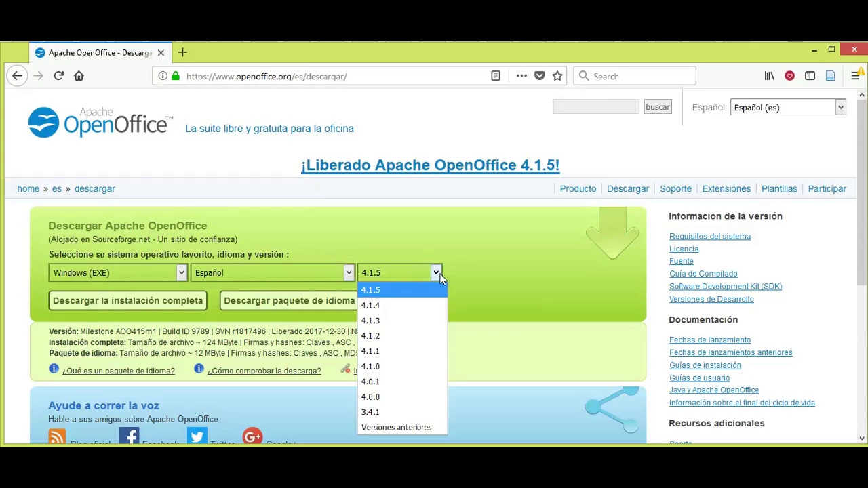Click the es breadcrumb link
Screen dimensions: 868x488
[x=57, y=188]
